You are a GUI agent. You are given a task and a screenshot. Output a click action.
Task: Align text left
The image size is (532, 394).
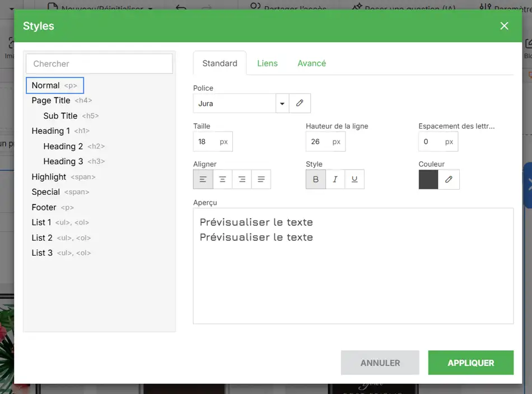(203, 179)
